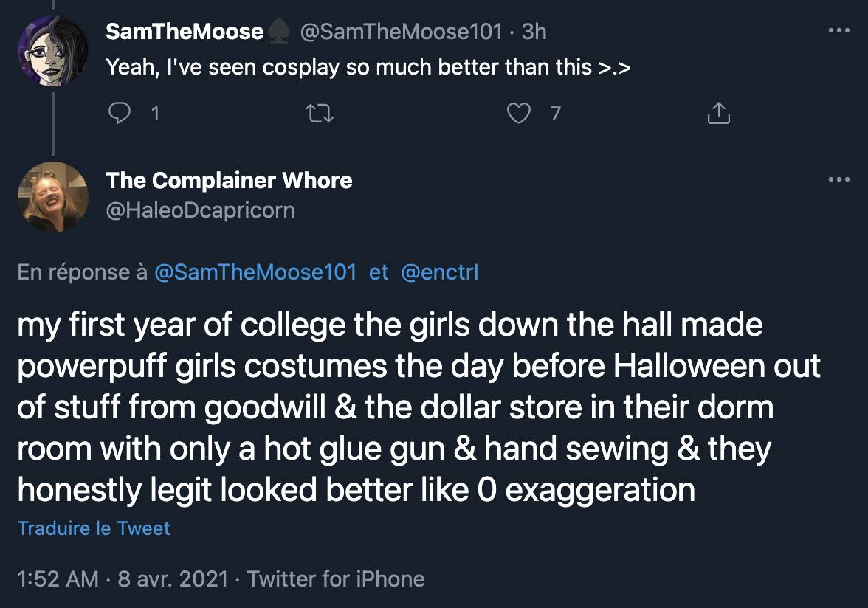Click the SamTheMoose display name

click(185, 31)
